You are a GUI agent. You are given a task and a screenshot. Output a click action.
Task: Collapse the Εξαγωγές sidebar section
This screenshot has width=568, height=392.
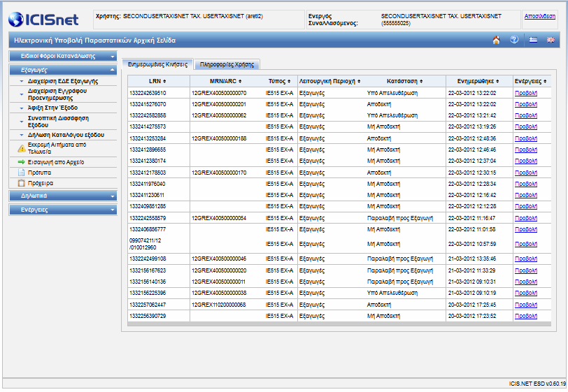click(x=63, y=70)
